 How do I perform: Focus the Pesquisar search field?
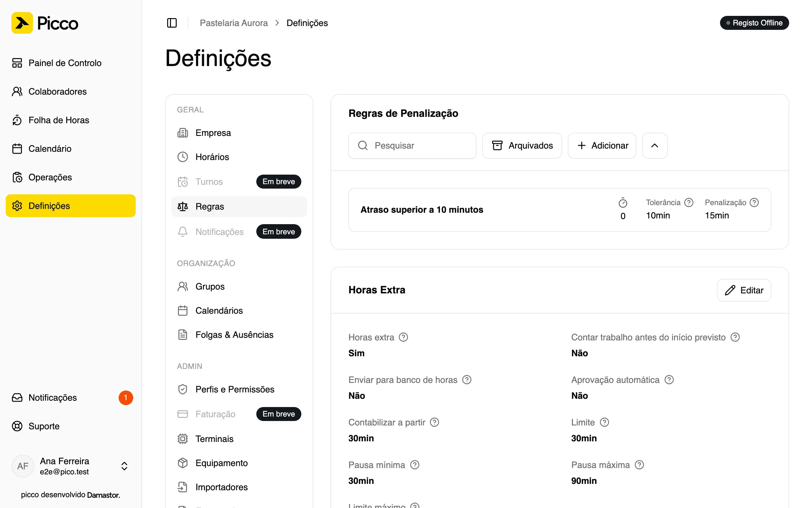coord(412,145)
